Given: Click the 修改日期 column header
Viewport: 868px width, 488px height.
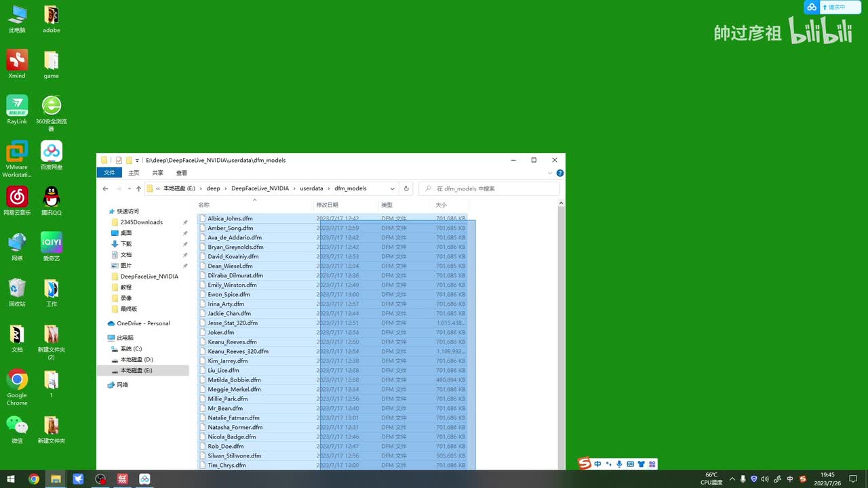Looking at the screenshot, I should click(327, 205).
